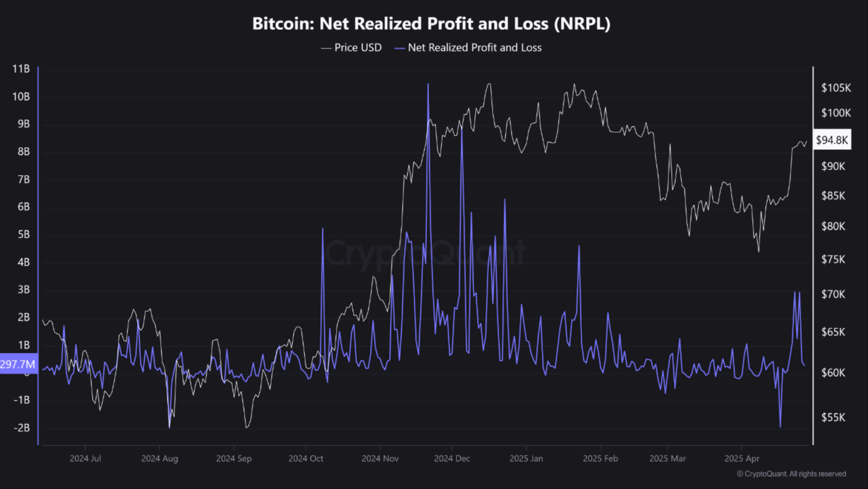Toggle the Net Realized Profit and Loss legend series
The height and width of the screenshot is (489, 868).
[475, 48]
